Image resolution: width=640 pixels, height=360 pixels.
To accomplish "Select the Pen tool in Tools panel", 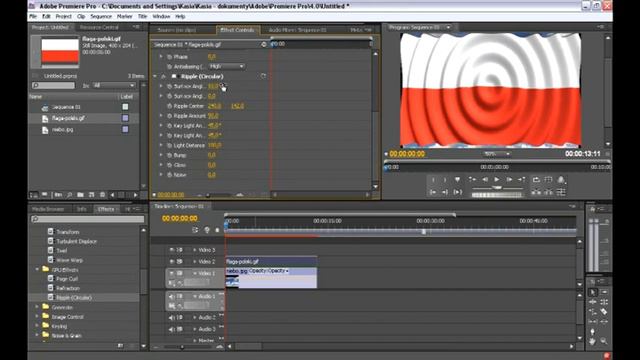I will point(593,331).
